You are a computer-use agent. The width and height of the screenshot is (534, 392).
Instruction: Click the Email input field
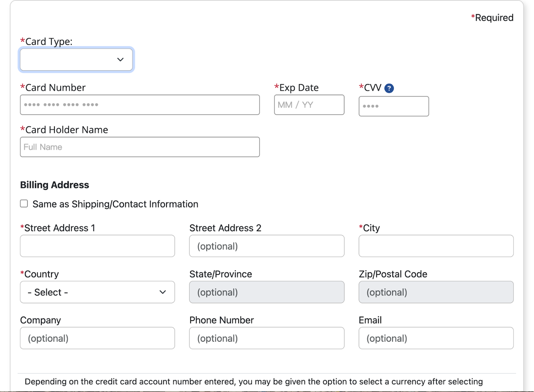coord(436,338)
